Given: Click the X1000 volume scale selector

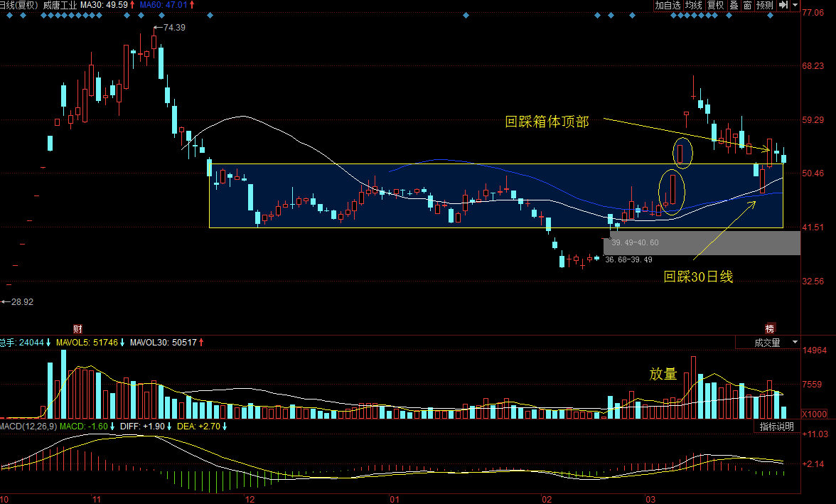Looking at the screenshot, I should click(x=814, y=414).
